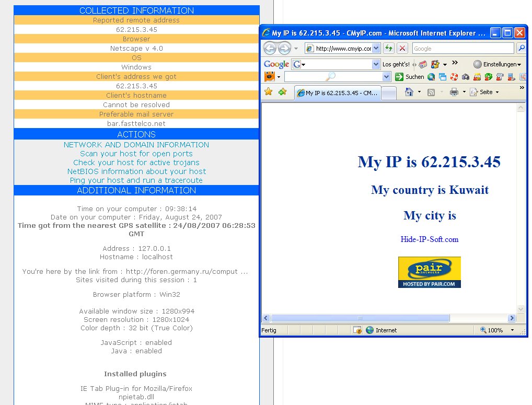Click Ping your host and run a traceroute
The image size is (532, 405).
136,180
